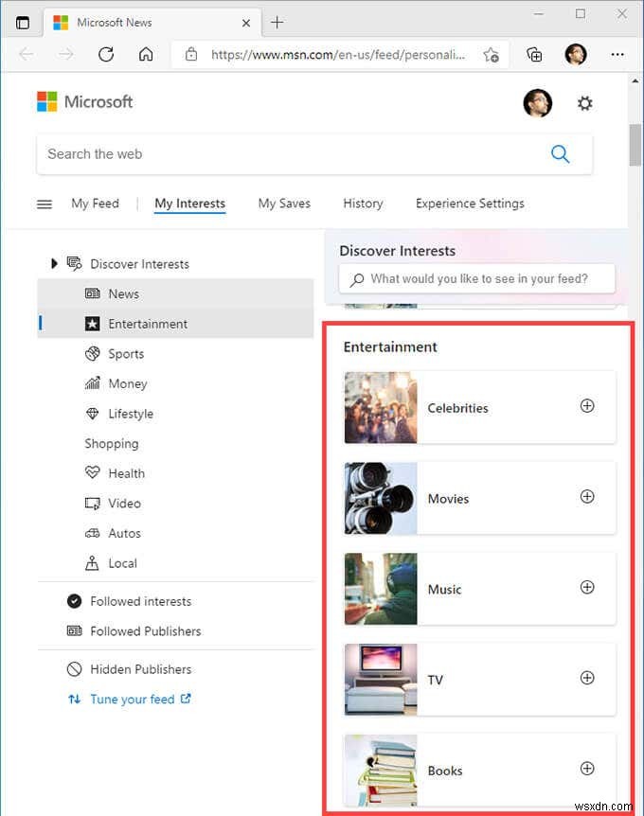Follow the Celebrities interest
This screenshot has height=816, width=644.
click(587, 407)
